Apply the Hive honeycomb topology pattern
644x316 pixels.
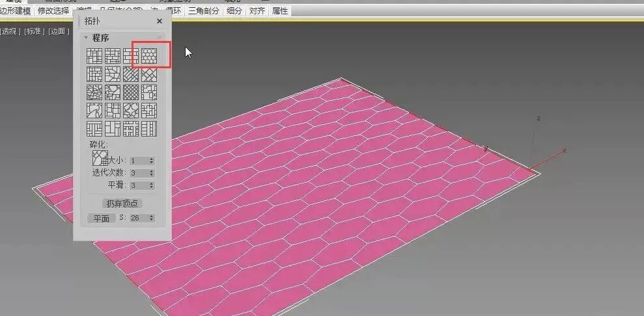pyautogui.click(x=149, y=56)
